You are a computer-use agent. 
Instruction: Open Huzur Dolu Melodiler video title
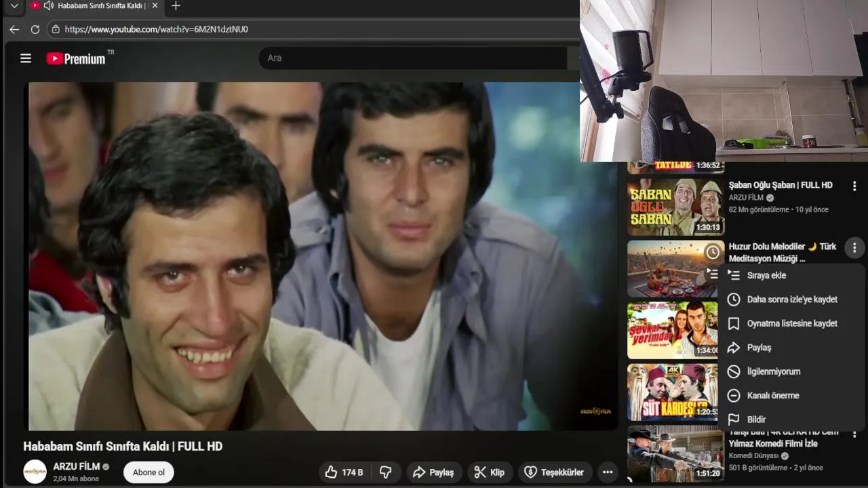point(783,252)
